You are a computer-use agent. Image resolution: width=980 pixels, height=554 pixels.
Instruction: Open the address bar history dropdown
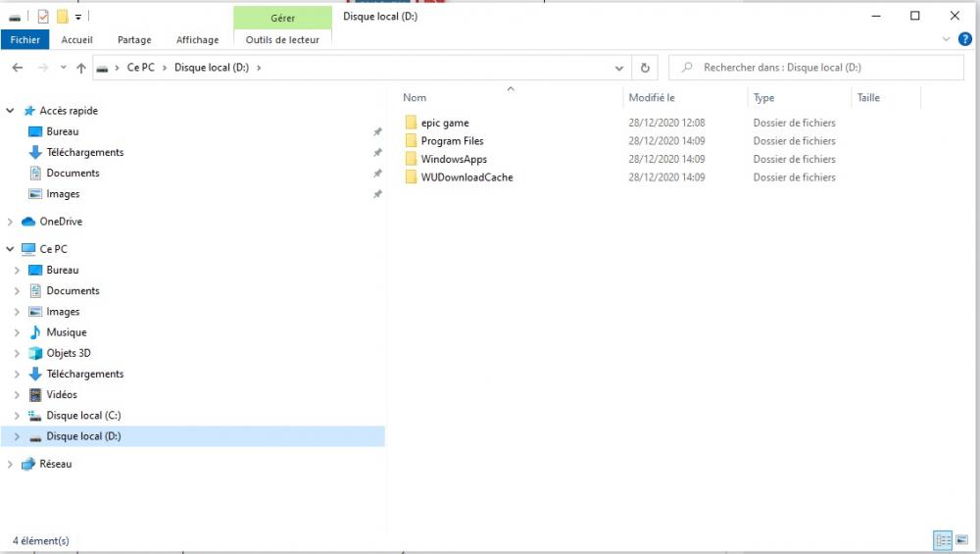pos(618,68)
